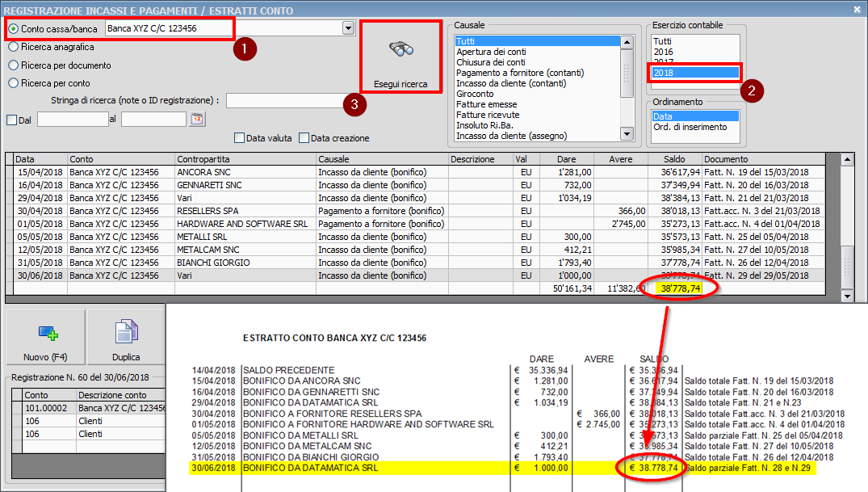The image size is (868, 492).
Task: Select Tutti in the Causale list
Action: [537, 41]
